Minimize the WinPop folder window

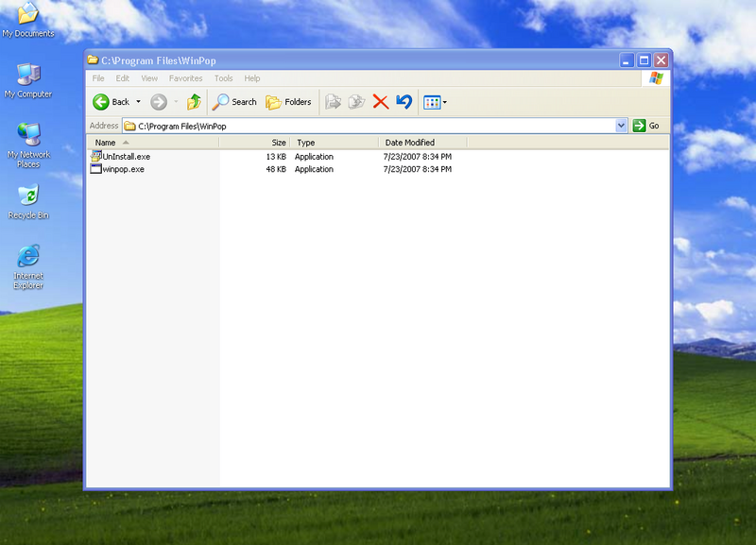[627, 60]
